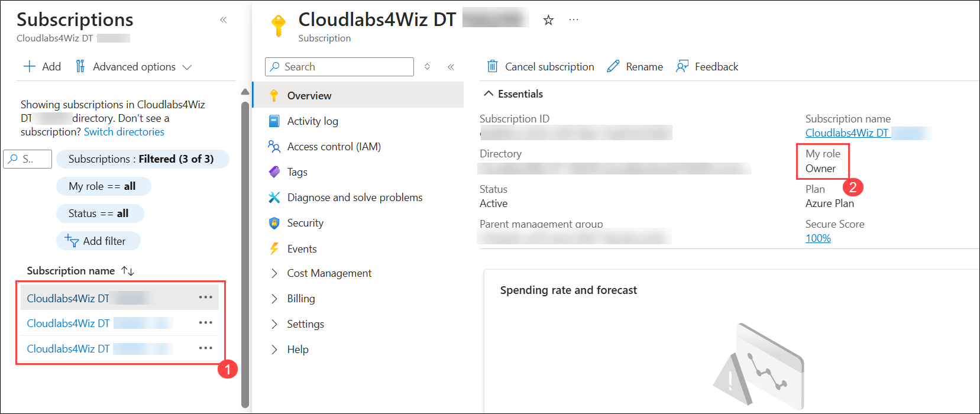Click the Rename button label

[x=645, y=67]
